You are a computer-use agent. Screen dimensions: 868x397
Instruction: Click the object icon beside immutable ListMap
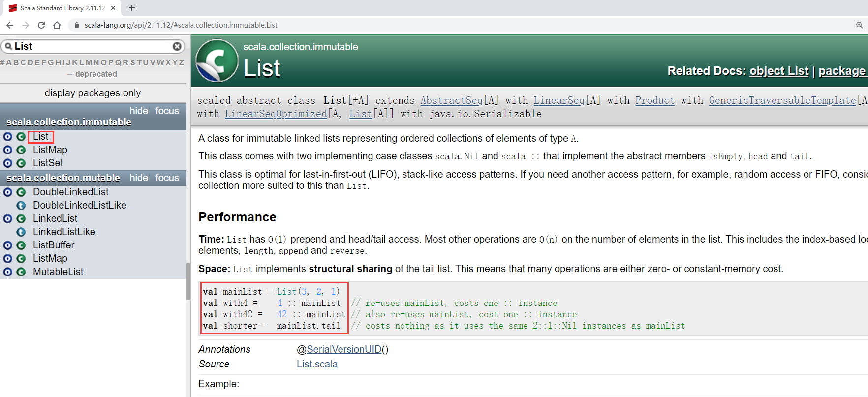pyautogui.click(x=8, y=150)
